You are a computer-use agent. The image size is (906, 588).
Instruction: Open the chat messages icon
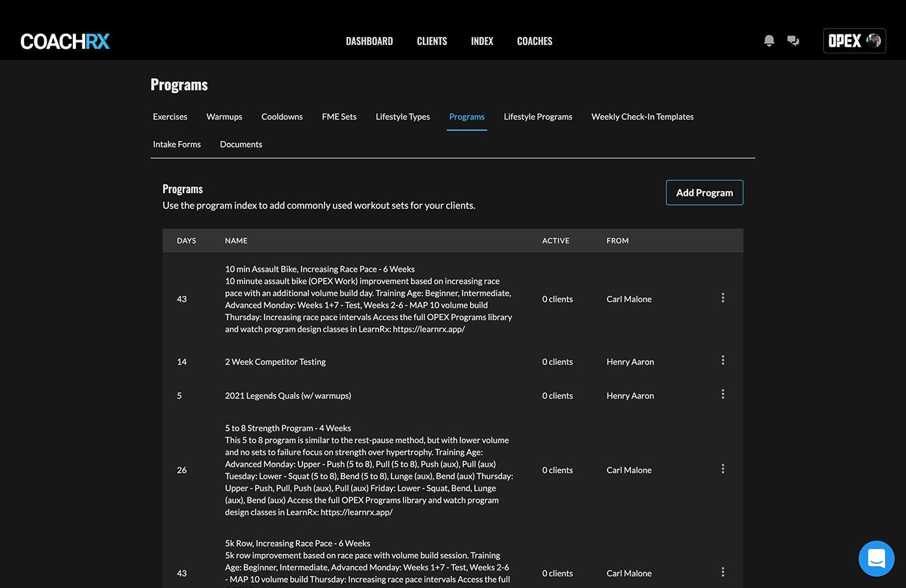pyautogui.click(x=793, y=41)
